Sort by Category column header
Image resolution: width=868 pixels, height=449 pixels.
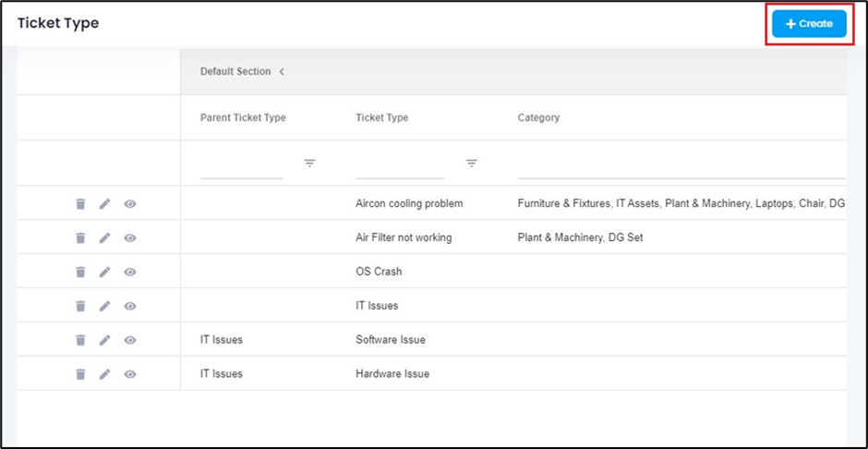coord(538,118)
